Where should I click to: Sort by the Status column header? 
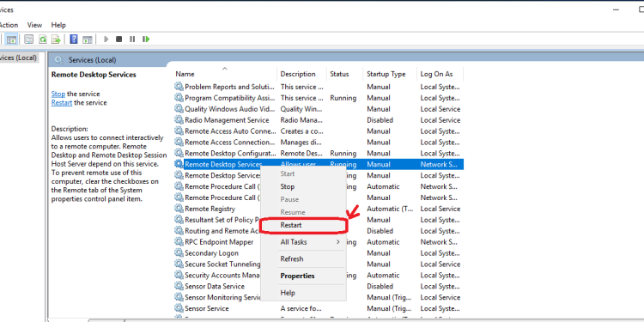click(345, 75)
